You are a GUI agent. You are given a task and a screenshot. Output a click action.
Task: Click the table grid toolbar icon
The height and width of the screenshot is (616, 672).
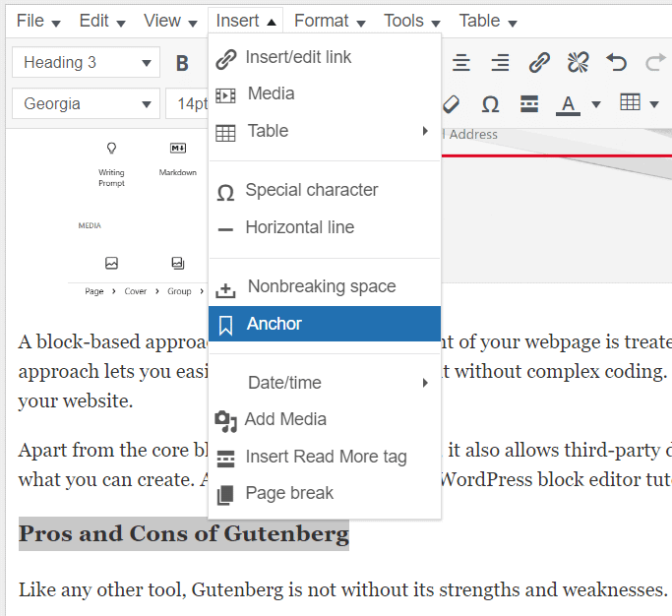point(630,102)
